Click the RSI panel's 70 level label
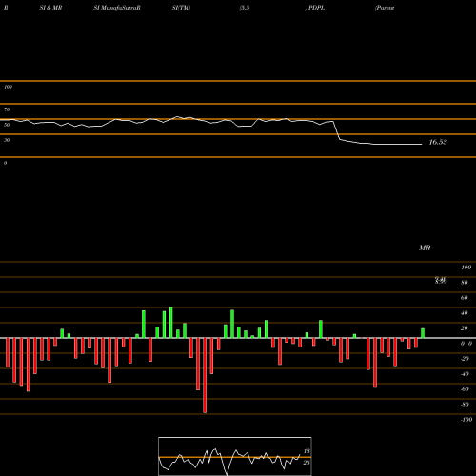Viewport: 476px width, 476px height. [7, 109]
